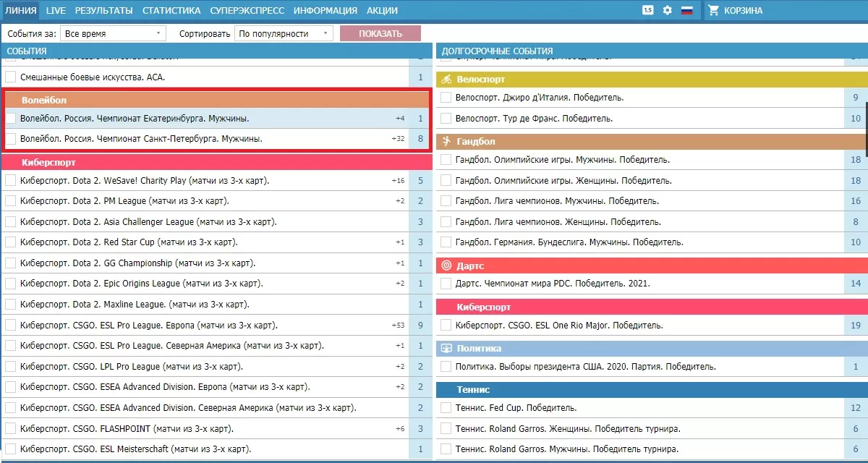This screenshot has height=463, width=868.
Task: Click the shopping cart icon beside Корзина
Action: (x=714, y=10)
